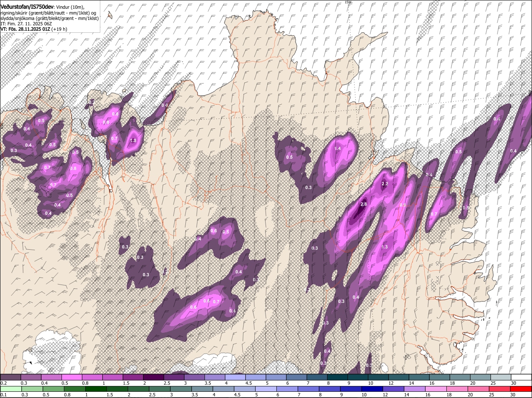This screenshot has height=398, width=532.
Task: Click the pale grey upper swatch at 25
Action: [501, 377]
